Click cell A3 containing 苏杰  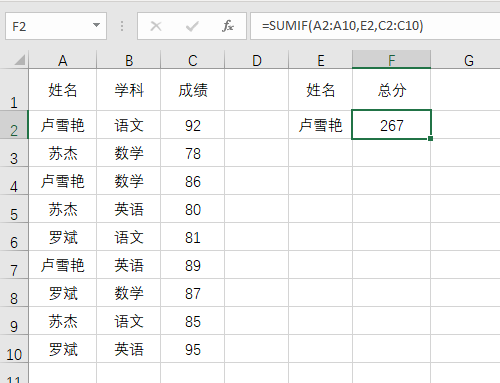coord(63,153)
